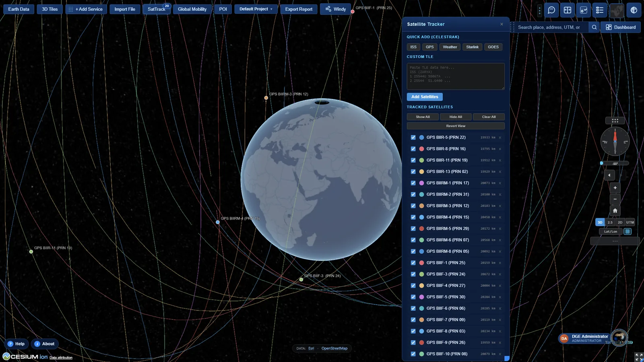Click color dot for GPS BIIR-13 (PRN 02)
Screen dimensions: 644x362
point(421,172)
